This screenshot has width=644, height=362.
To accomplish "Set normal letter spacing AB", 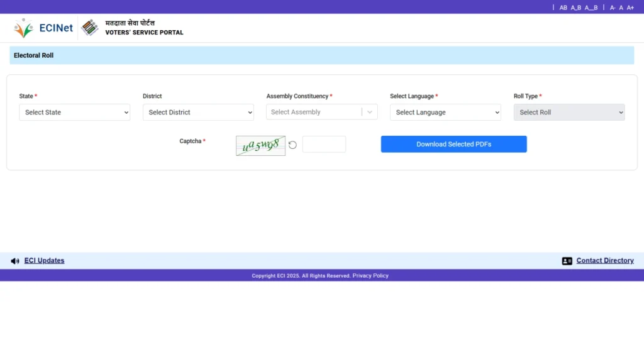I will click(563, 8).
